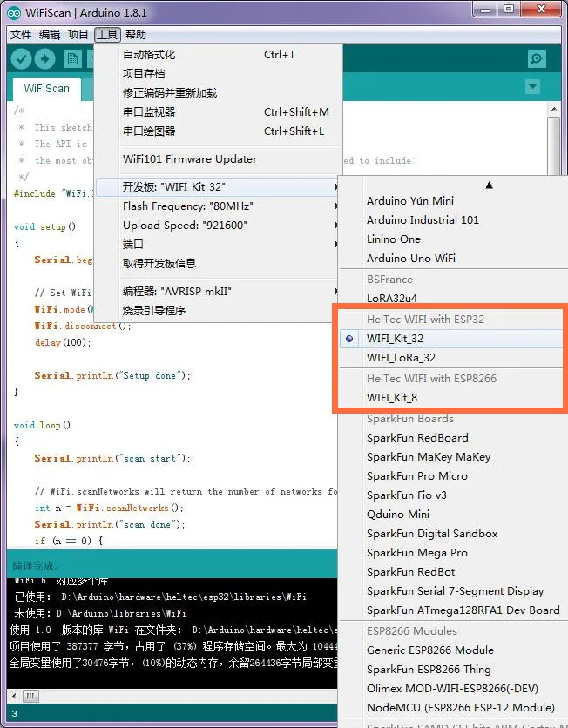The height and width of the screenshot is (728, 568).
Task: Click the console scroll-left arrow
Action: tap(15, 696)
